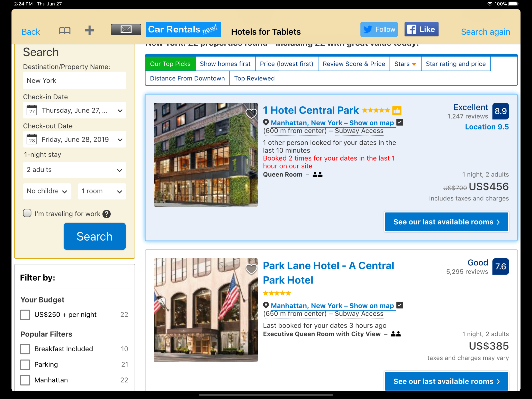Tap Queen Room occupancy people icon

point(317,175)
